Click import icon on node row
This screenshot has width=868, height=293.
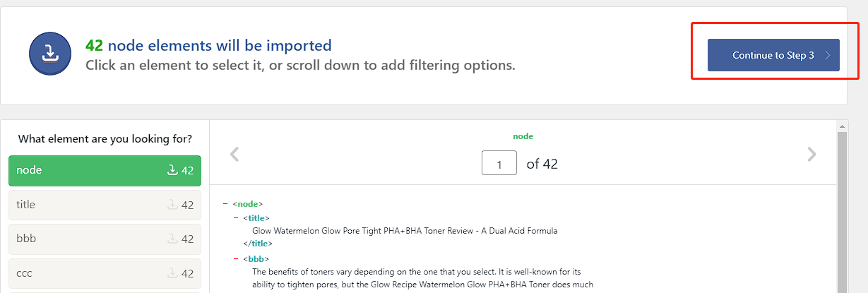[x=172, y=170]
